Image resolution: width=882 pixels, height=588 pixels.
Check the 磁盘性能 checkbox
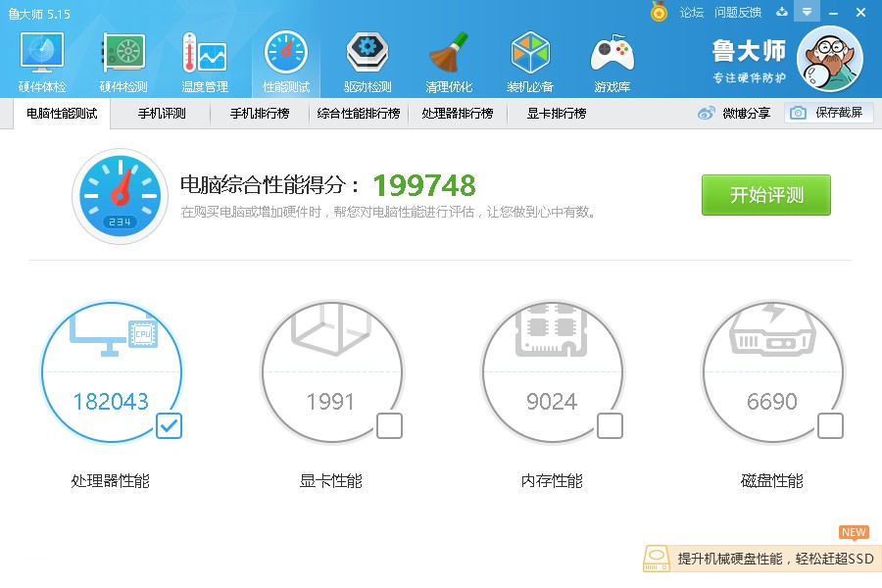(x=830, y=426)
